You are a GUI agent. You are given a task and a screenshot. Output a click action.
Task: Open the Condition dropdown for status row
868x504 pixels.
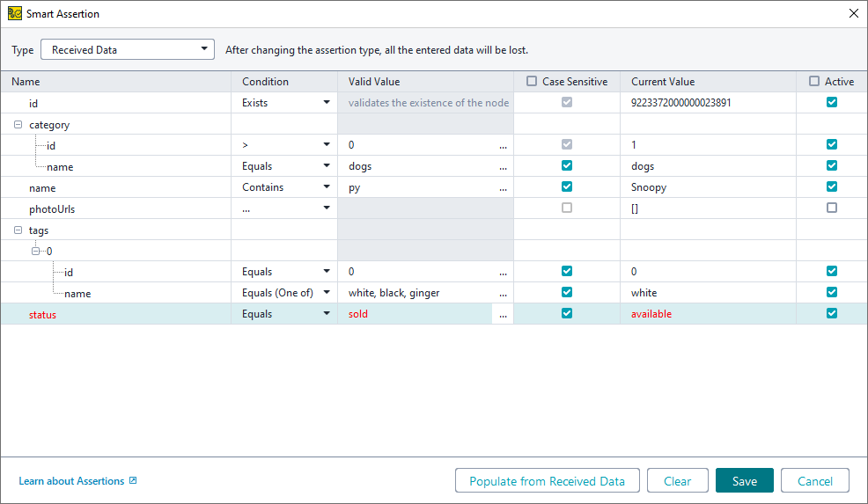pyautogui.click(x=327, y=314)
